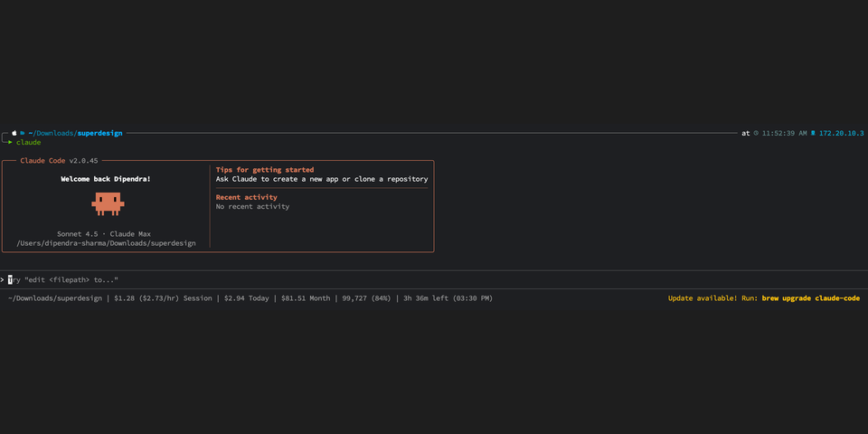Click the version label "v2.0.45"
868x434 pixels.
coord(83,161)
